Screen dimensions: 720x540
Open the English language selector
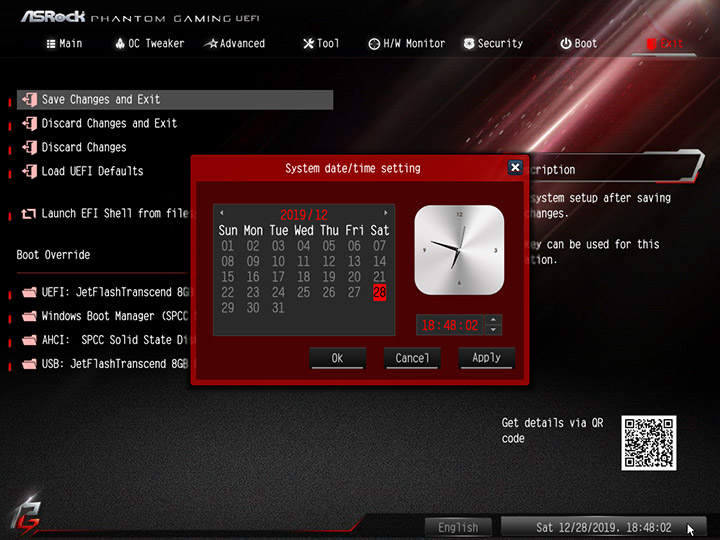click(458, 527)
